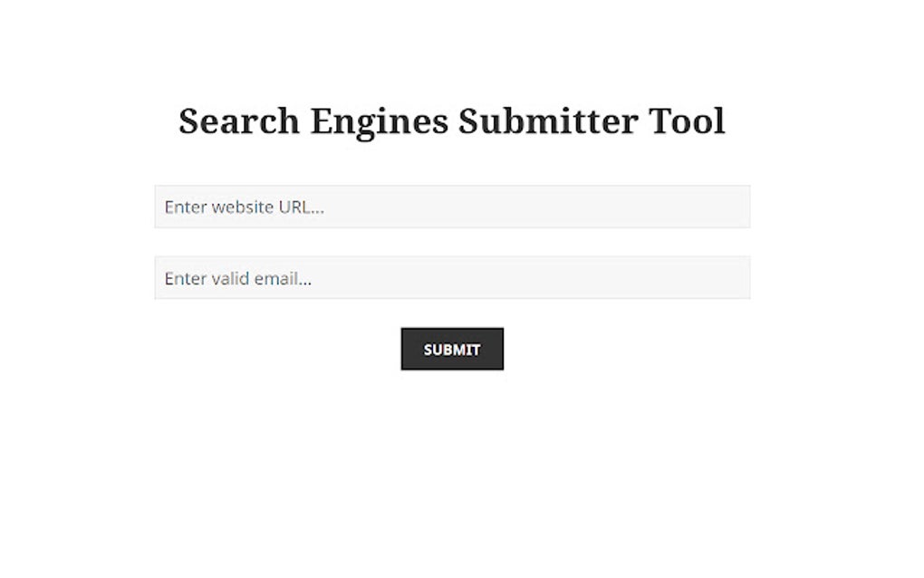Click the top input beneath the title

pyautogui.click(x=453, y=207)
